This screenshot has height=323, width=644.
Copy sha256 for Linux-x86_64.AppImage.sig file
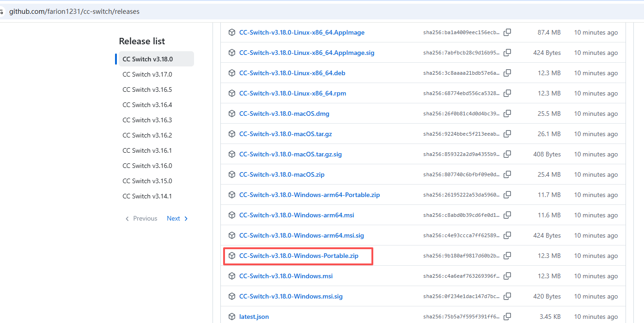coord(507,53)
